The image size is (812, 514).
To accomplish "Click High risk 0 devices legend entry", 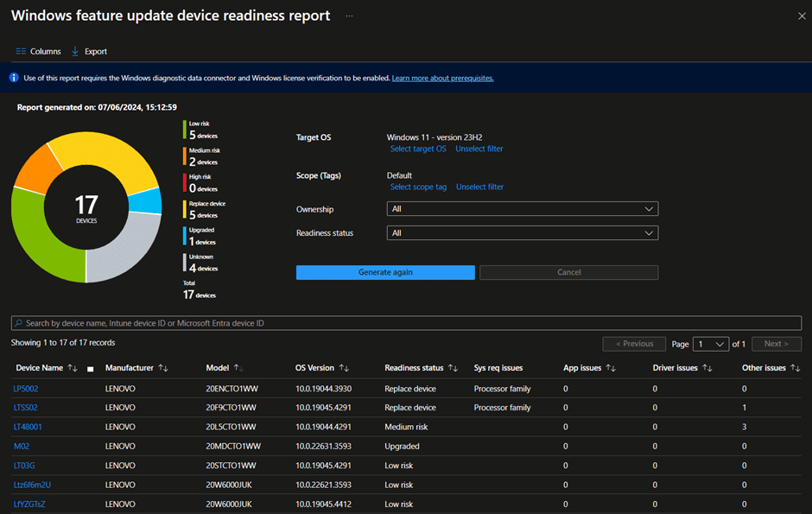I will (x=200, y=183).
